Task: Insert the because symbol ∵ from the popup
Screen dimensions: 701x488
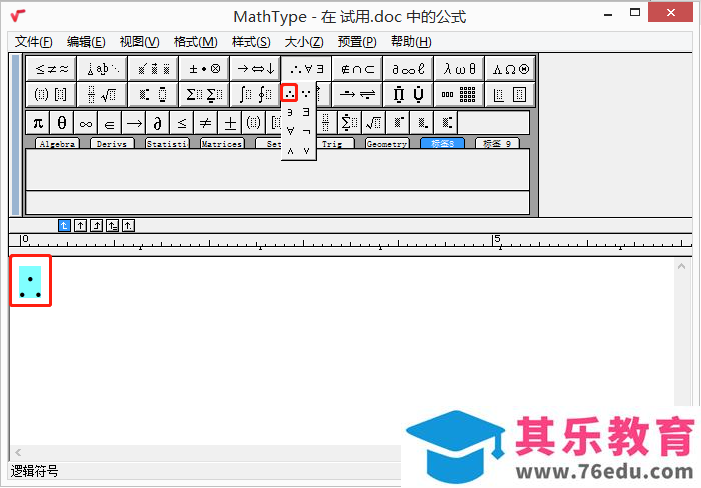Action: 306,93
